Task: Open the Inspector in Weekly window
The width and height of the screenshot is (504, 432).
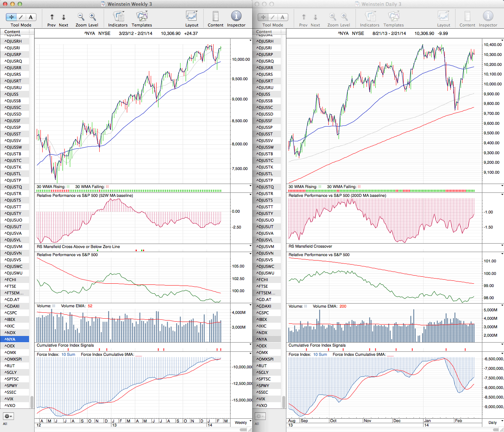Action: [236, 16]
